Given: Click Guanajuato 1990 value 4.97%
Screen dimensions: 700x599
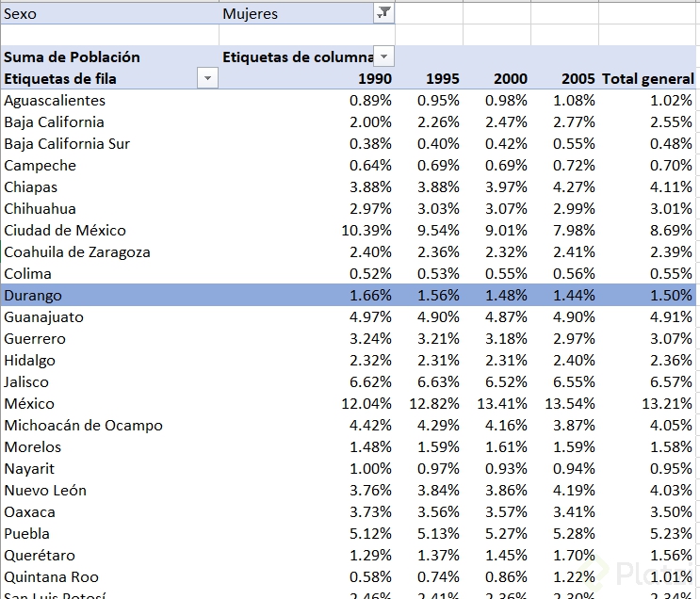Looking at the screenshot, I should (370, 317).
